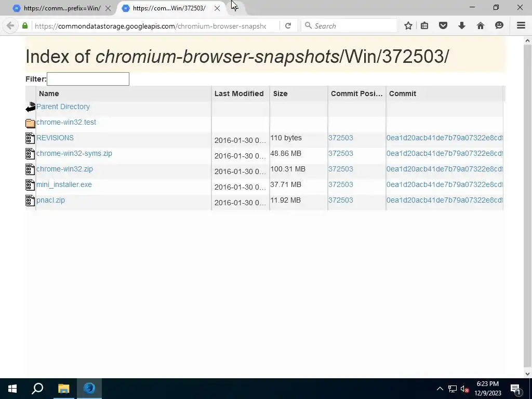Show bookmarks list icon in toolbar
Image resolution: width=532 pixels, height=399 pixels.
pos(424,26)
